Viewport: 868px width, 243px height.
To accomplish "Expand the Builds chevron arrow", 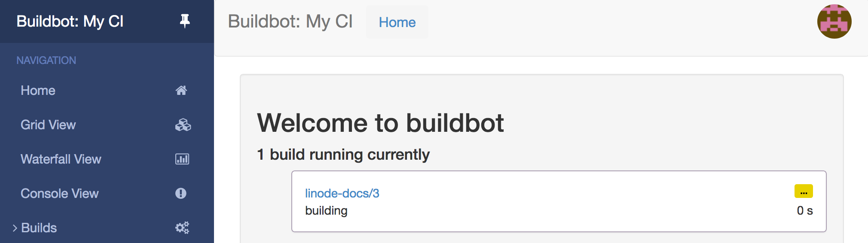I will pyautogui.click(x=15, y=228).
